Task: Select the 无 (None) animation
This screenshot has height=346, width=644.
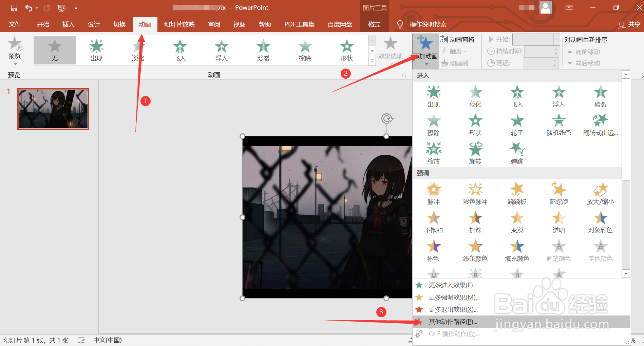Action: coord(55,50)
